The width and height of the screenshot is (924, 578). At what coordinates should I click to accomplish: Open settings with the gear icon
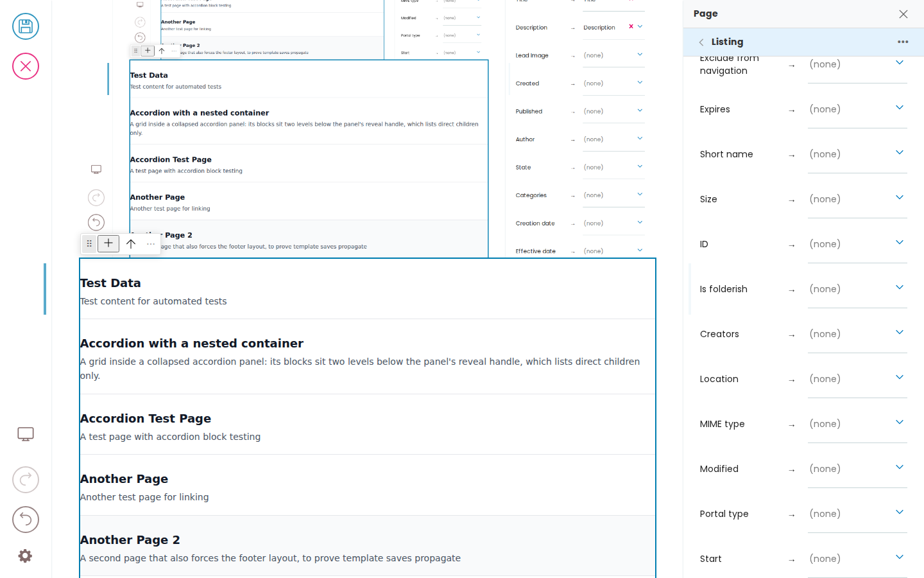coord(25,556)
